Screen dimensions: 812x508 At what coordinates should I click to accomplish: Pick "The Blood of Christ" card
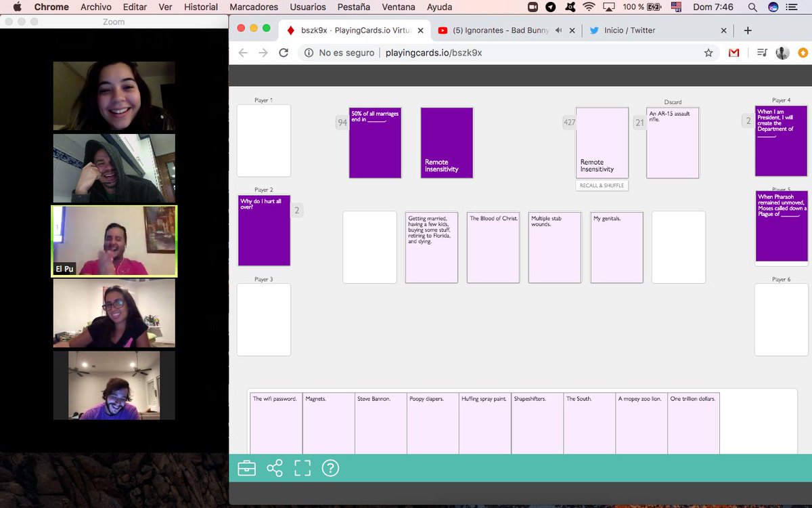click(493, 247)
